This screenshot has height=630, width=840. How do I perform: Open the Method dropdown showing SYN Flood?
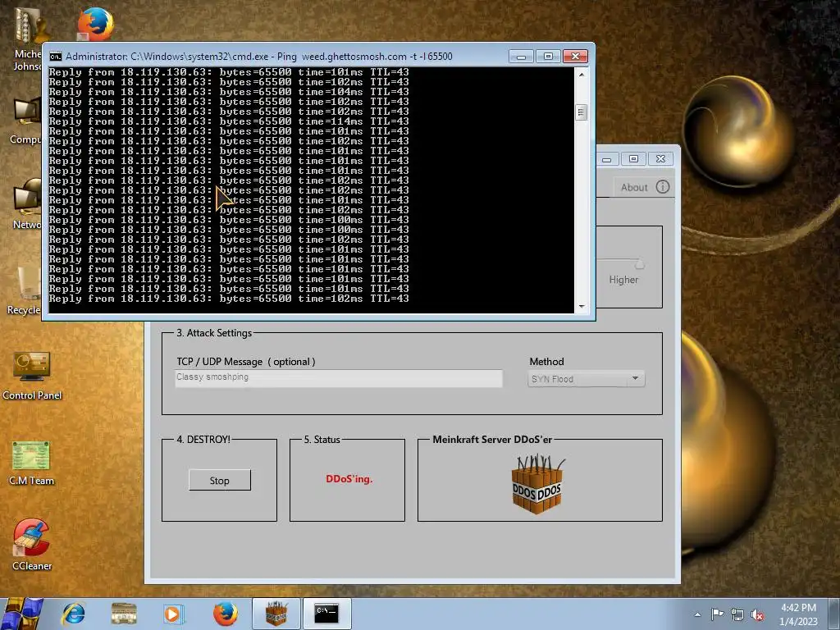586,379
